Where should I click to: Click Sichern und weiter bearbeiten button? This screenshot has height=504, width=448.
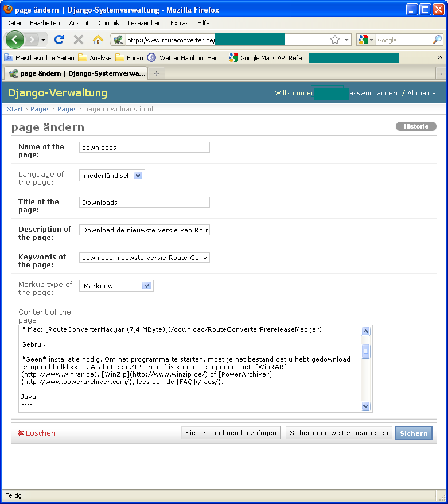click(338, 433)
